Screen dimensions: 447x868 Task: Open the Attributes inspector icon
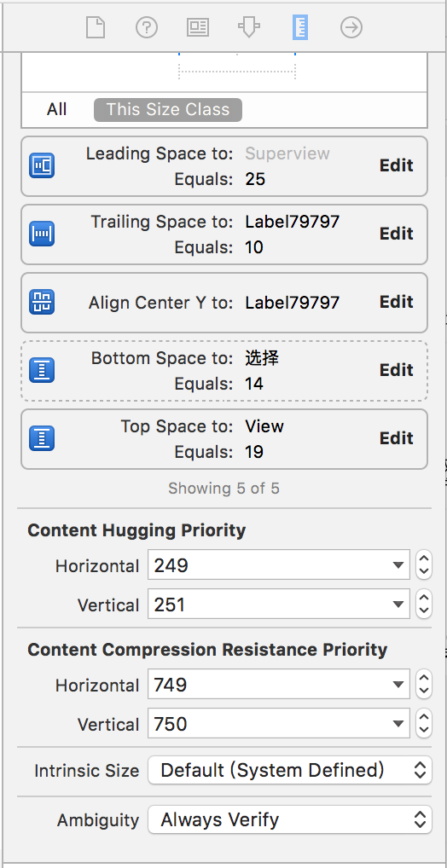(249, 27)
